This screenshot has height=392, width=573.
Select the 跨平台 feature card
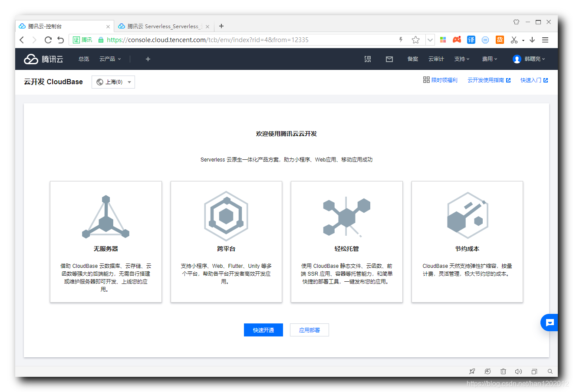[226, 242]
